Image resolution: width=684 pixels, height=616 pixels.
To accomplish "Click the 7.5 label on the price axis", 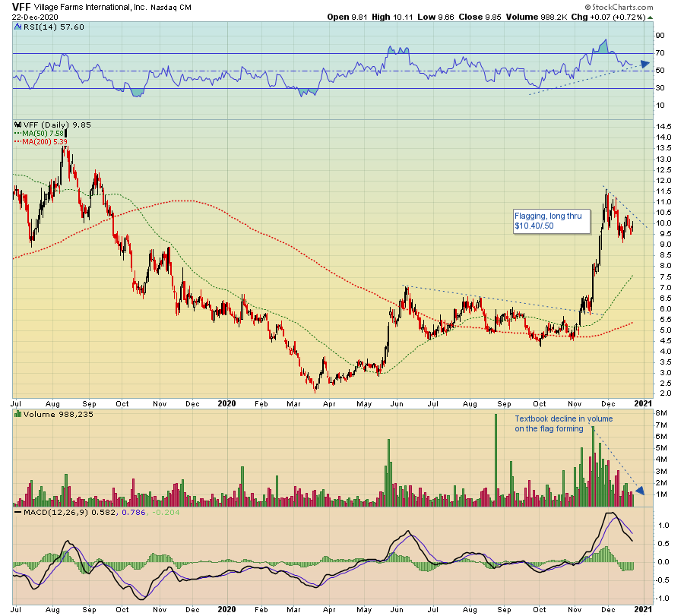I will (x=665, y=277).
